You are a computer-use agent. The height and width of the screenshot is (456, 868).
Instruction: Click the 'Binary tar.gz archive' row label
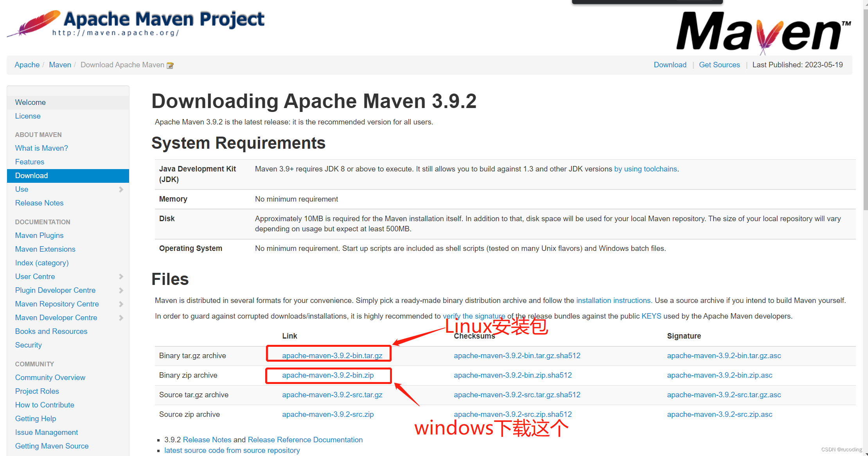click(x=192, y=356)
